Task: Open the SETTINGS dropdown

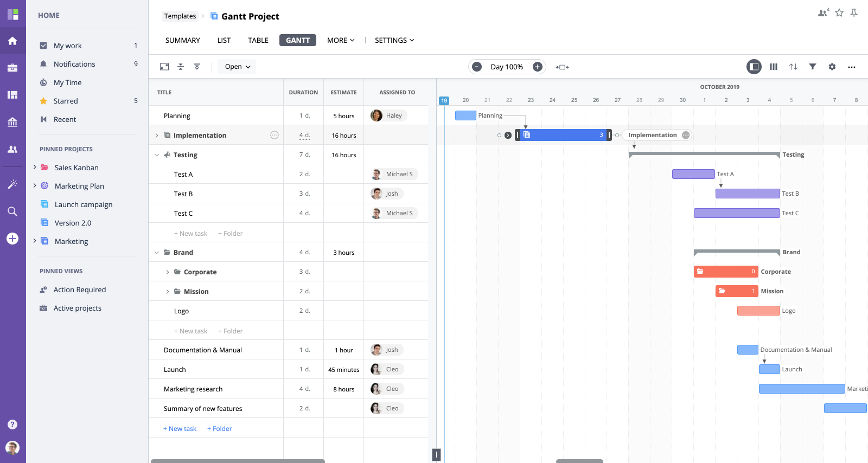Action: (394, 40)
